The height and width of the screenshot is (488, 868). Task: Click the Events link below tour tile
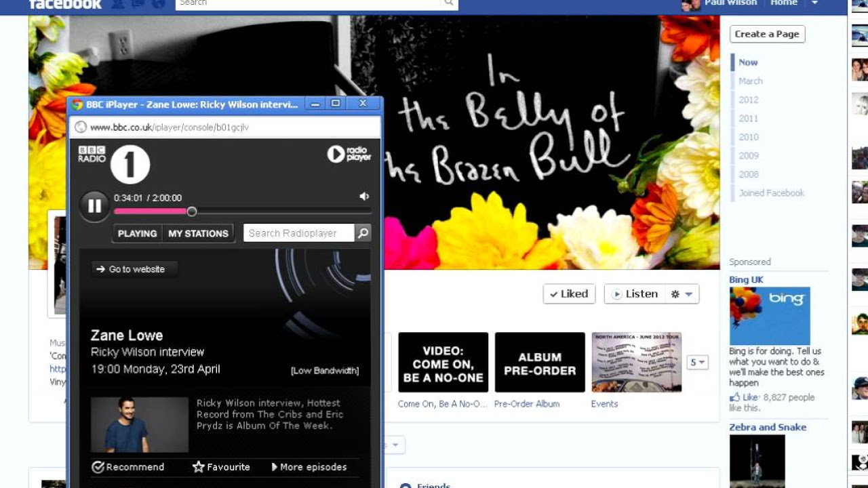coord(604,404)
